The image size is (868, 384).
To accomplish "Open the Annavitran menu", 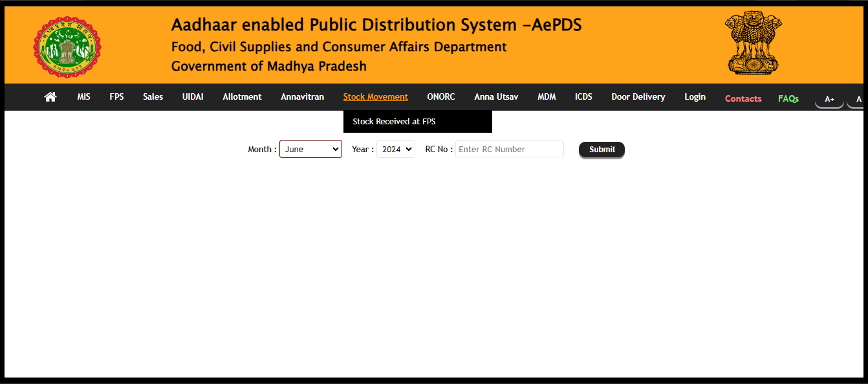I will [x=302, y=96].
